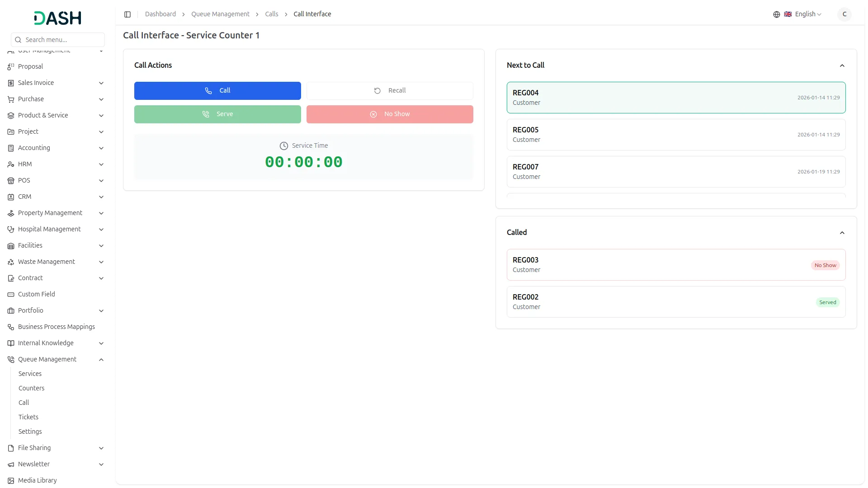Click the Purchase cart icon

(x=11, y=99)
